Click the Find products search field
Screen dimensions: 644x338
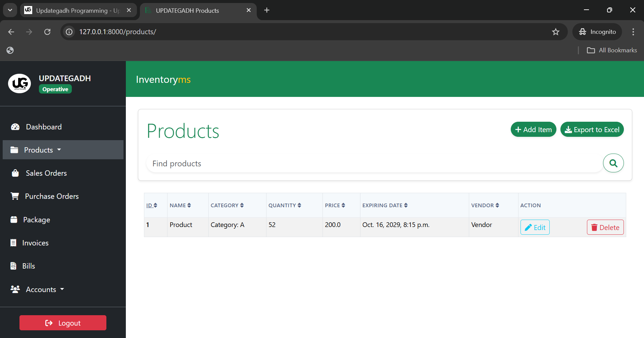pos(374,164)
